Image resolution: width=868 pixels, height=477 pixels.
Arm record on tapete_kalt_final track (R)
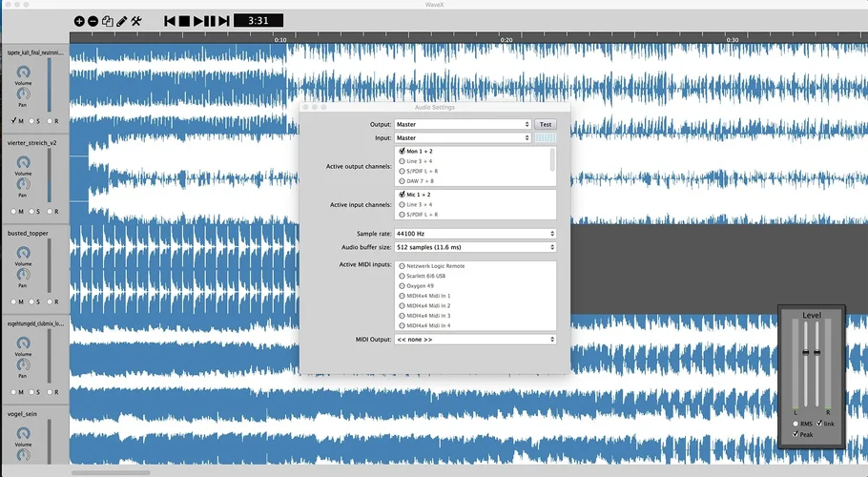[x=50, y=120]
